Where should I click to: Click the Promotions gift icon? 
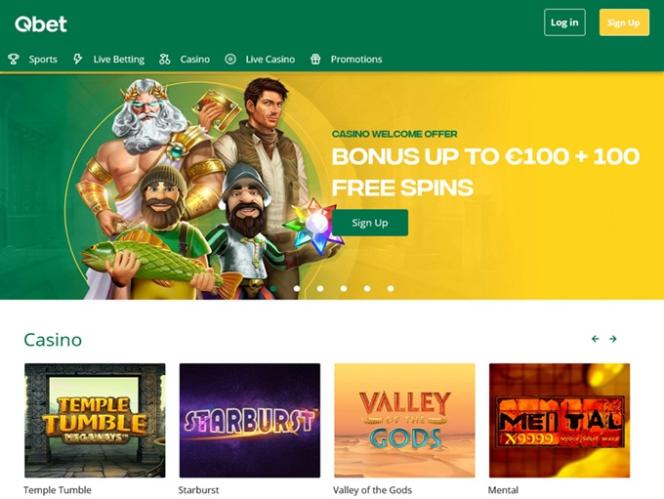(x=315, y=59)
